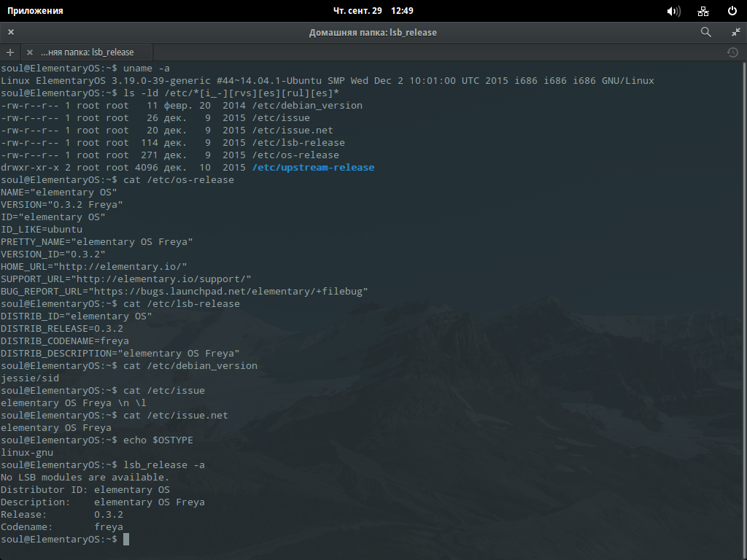
Task: Open the terminal search icon
Action: pyautogui.click(x=706, y=32)
